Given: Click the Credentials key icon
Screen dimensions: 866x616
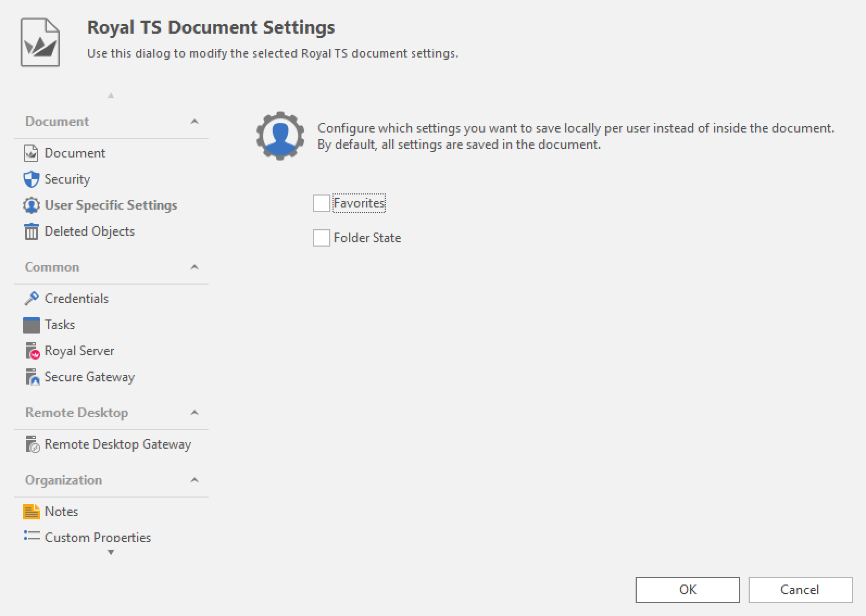Looking at the screenshot, I should pos(31,299).
